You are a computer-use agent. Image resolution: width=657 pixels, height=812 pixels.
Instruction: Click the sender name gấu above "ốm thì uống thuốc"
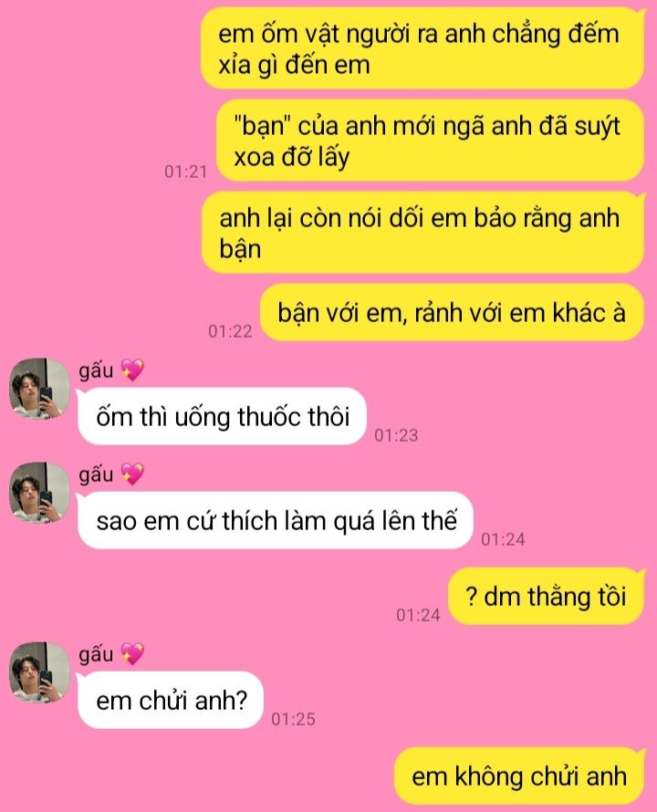(x=97, y=370)
